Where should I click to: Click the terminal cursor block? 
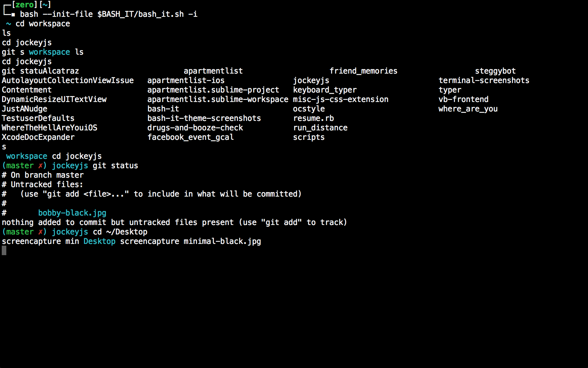click(4, 251)
